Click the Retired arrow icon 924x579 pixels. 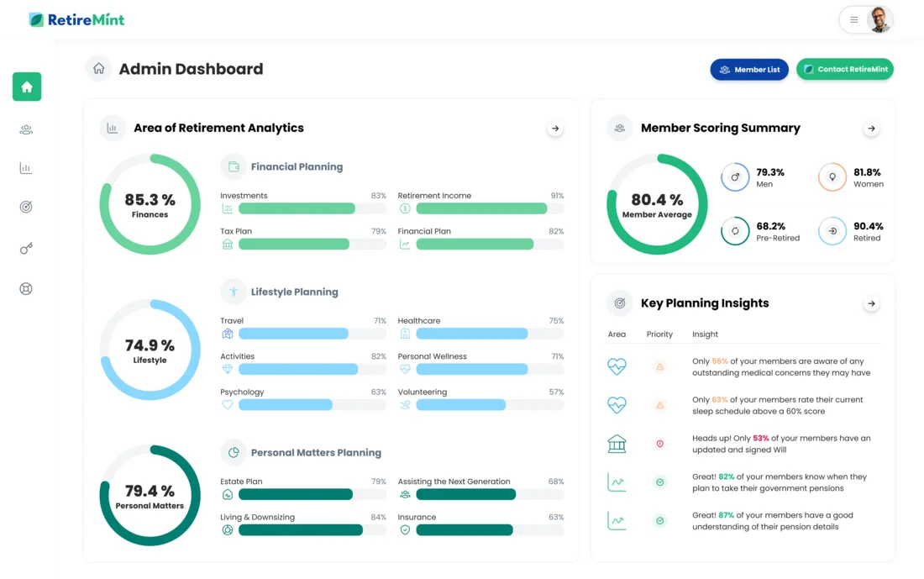tap(832, 231)
